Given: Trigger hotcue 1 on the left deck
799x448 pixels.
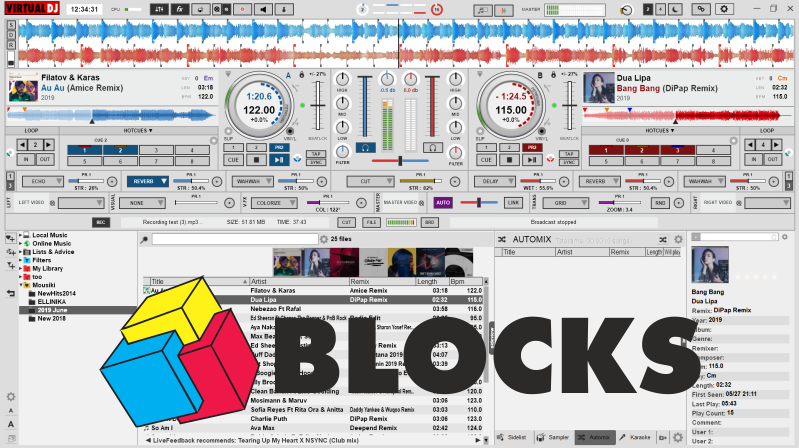Looking at the screenshot, I should click(x=82, y=150).
